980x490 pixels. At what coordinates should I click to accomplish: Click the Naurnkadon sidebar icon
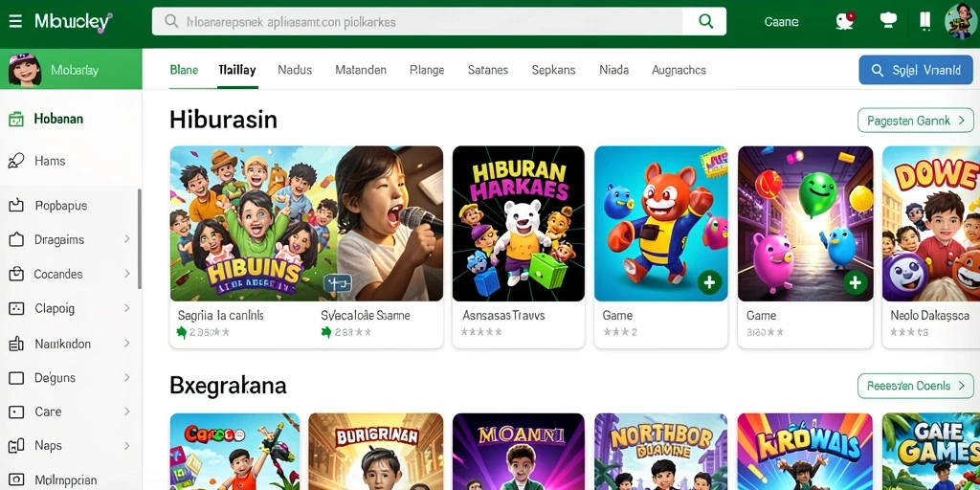coord(16,344)
